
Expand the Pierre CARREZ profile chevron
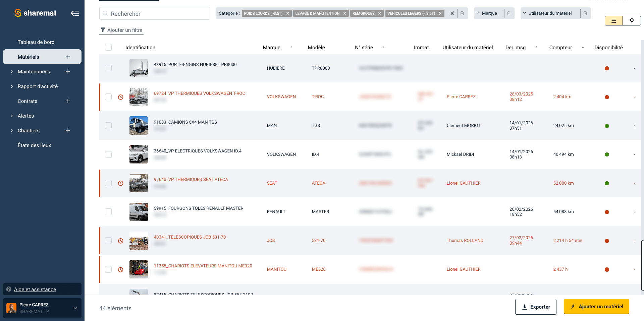pos(75,308)
